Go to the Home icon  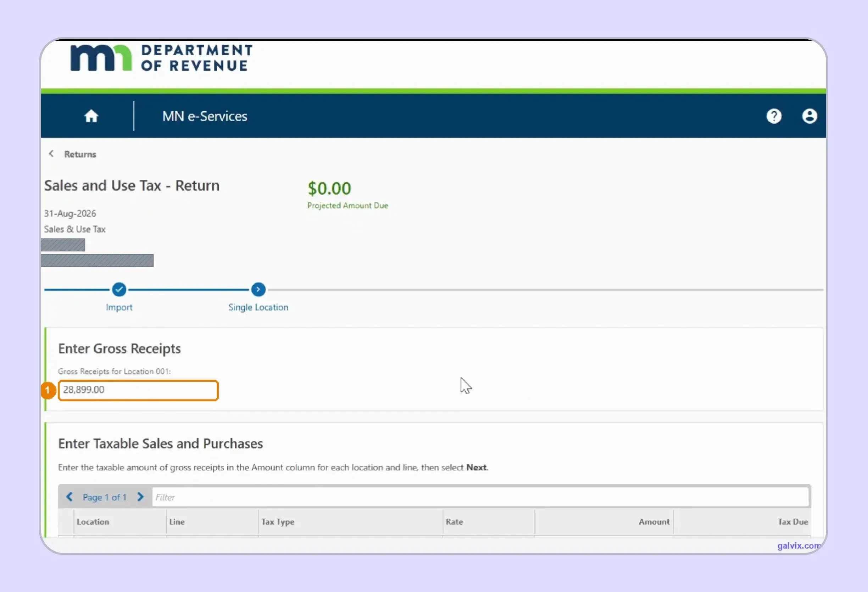point(91,116)
